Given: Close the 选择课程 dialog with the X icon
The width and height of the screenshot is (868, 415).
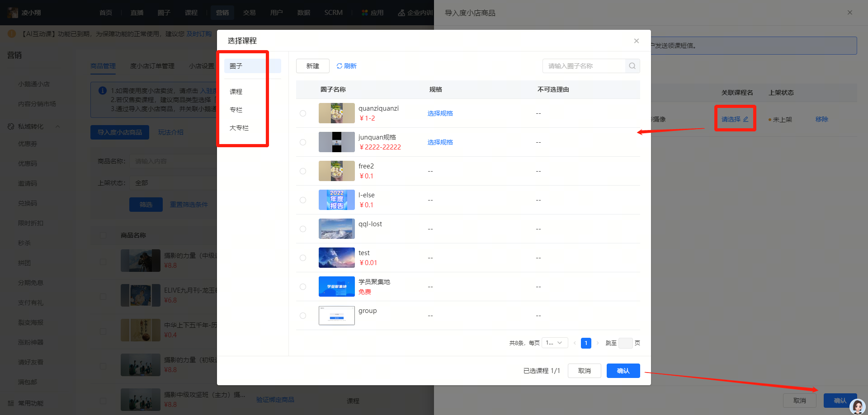Looking at the screenshot, I should pos(636,41).
